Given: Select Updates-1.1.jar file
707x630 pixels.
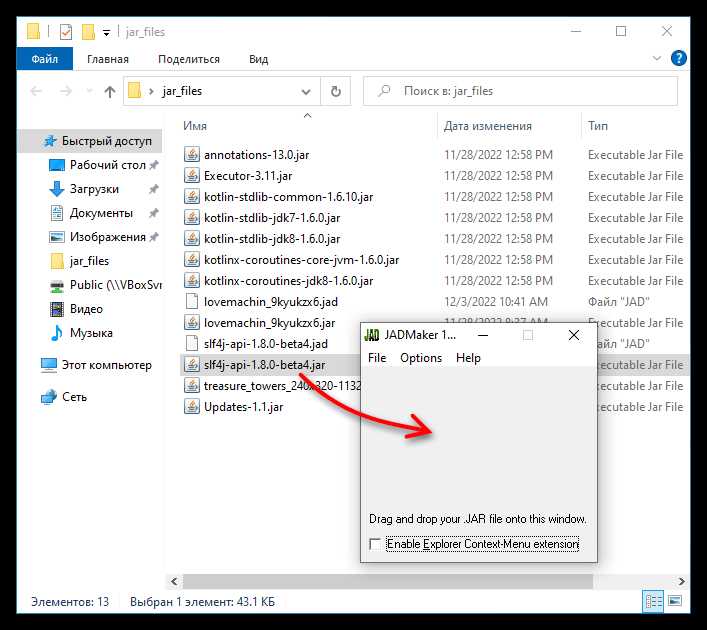Looking at the screenshot, I should coord(243,407).
